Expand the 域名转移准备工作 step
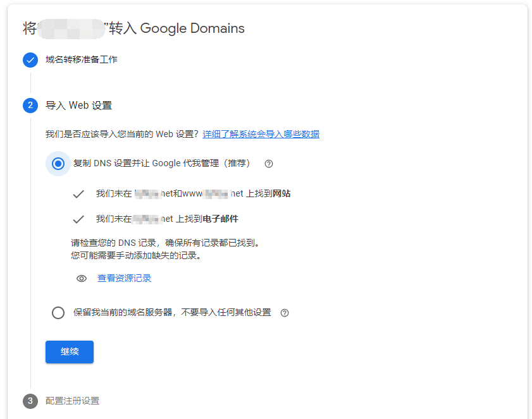This screenshot has height=419, width=532. pos(82,60)
